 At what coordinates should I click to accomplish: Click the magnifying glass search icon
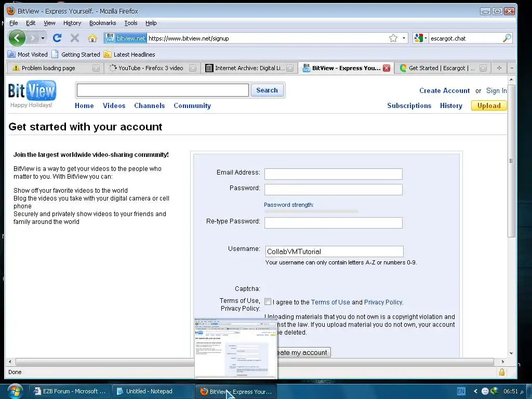(507, 38)
